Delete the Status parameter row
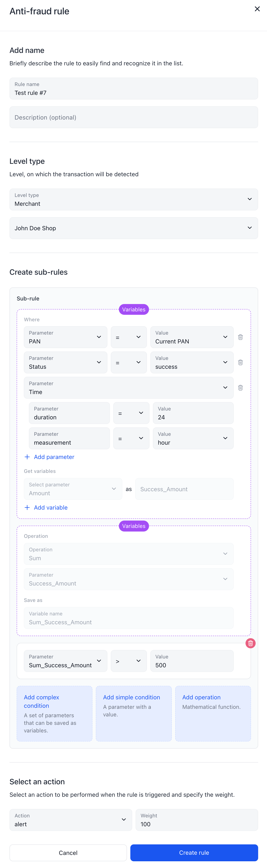267x868 pixels. pyautogui.click(x=240, y=362)
